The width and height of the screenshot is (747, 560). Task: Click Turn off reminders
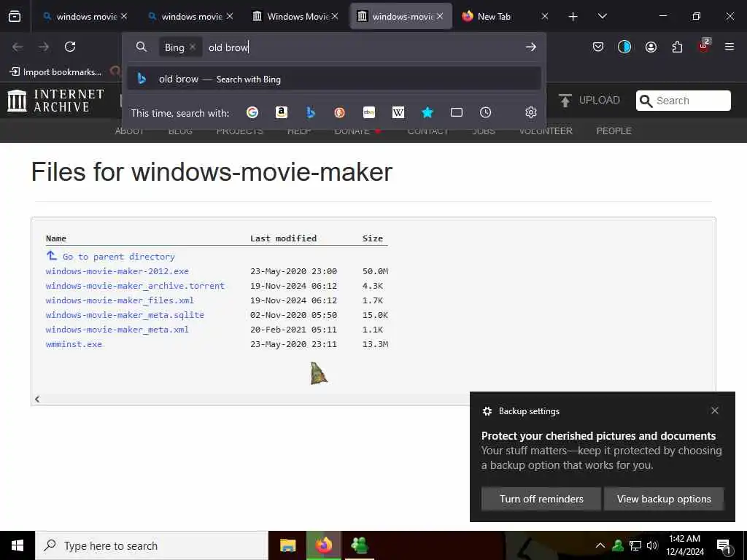pos(541,499)
